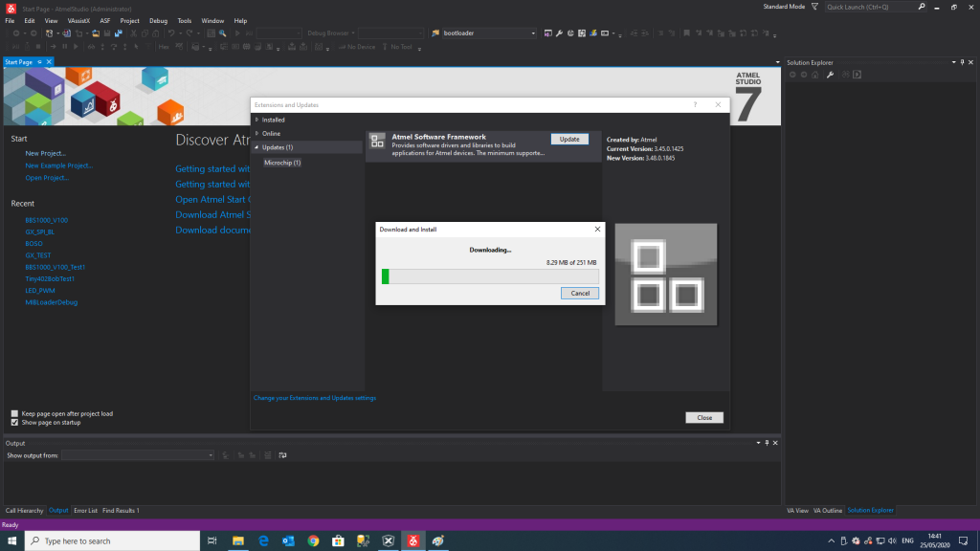Open the Debug menu

(158, 21)
